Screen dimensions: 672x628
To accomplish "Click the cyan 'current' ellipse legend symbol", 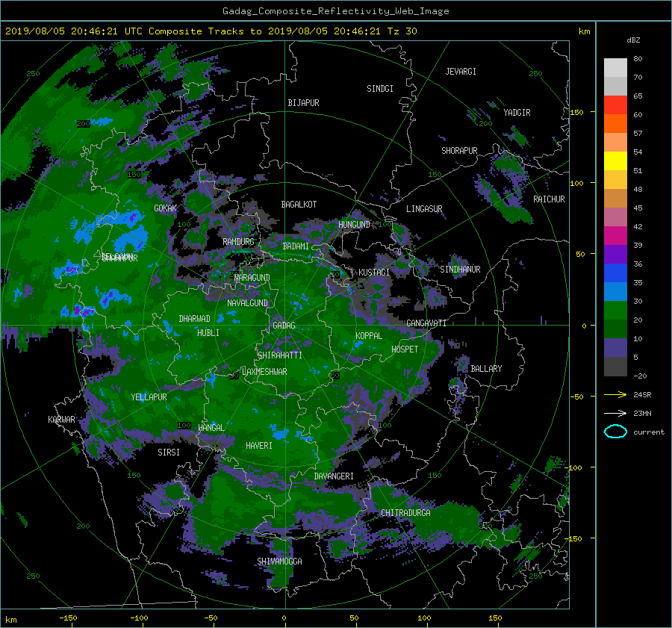I will tap(615, 432).
